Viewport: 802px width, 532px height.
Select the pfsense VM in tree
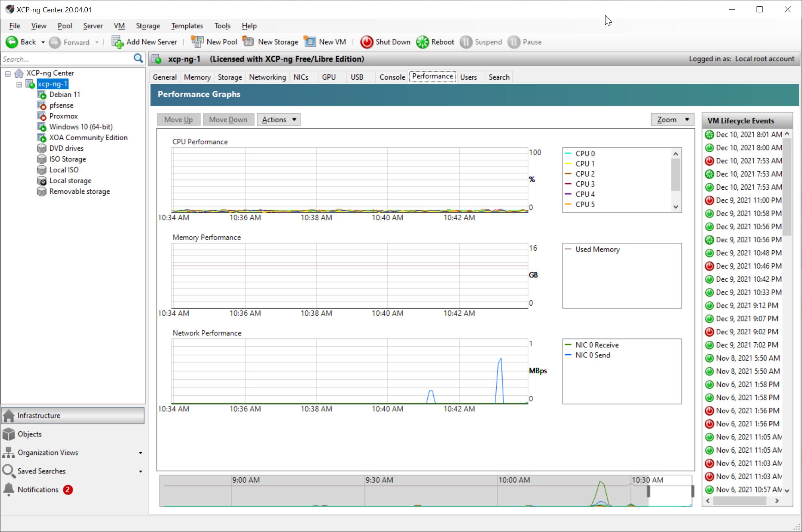pyautogui.click(x=61, y=105)
